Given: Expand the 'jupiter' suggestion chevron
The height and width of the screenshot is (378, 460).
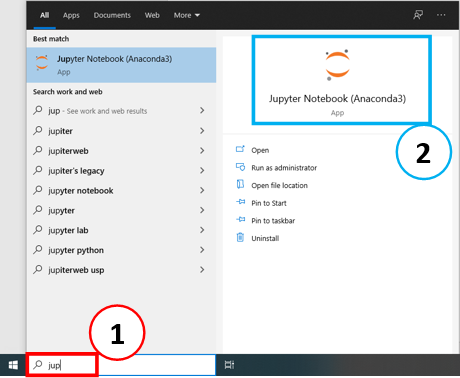Looking at the screenshot, I should point(202,131).
